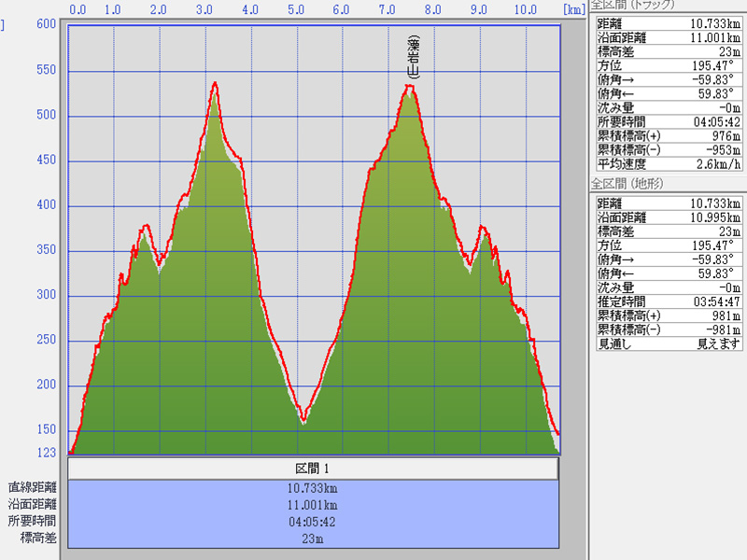This screenshot has height=560, width=747.
Task: Select the 976m 累積標高(+) row
Action: (x=668, y=135)
